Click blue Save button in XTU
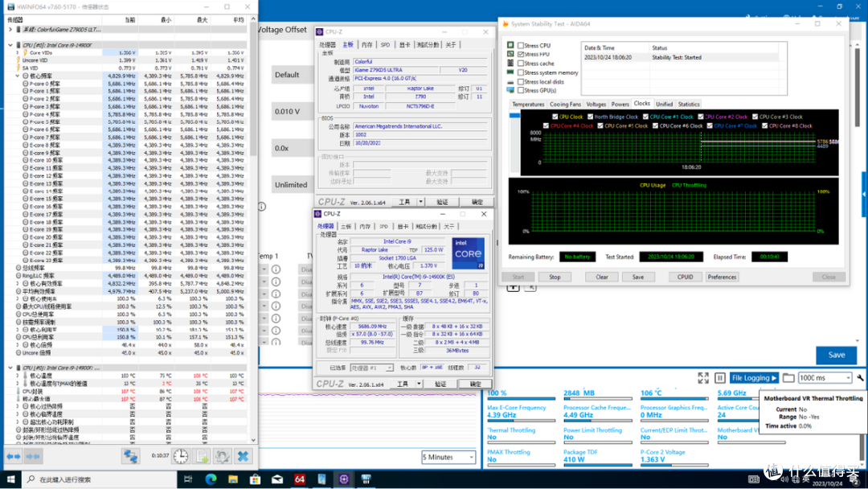This screenshot has height=489, width=868. pos(836,355)
